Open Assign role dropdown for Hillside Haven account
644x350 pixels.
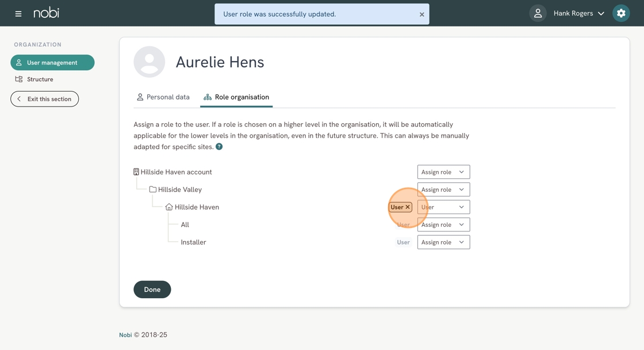pyautogui.click(x=443, y=172)
